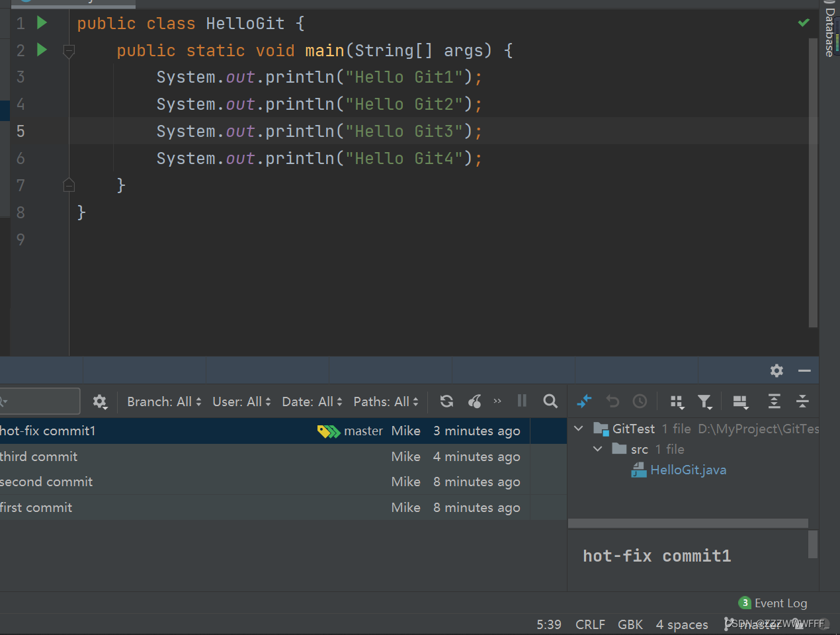Click the Revert Selected Changes icon
Viewport: 840px width, 635px height.
[x=612, y=401]
